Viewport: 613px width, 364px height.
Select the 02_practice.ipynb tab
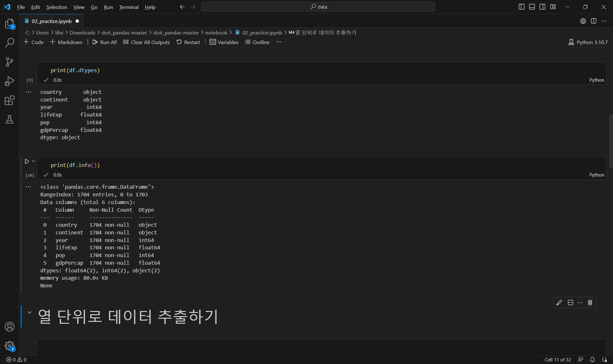[51, 21]
